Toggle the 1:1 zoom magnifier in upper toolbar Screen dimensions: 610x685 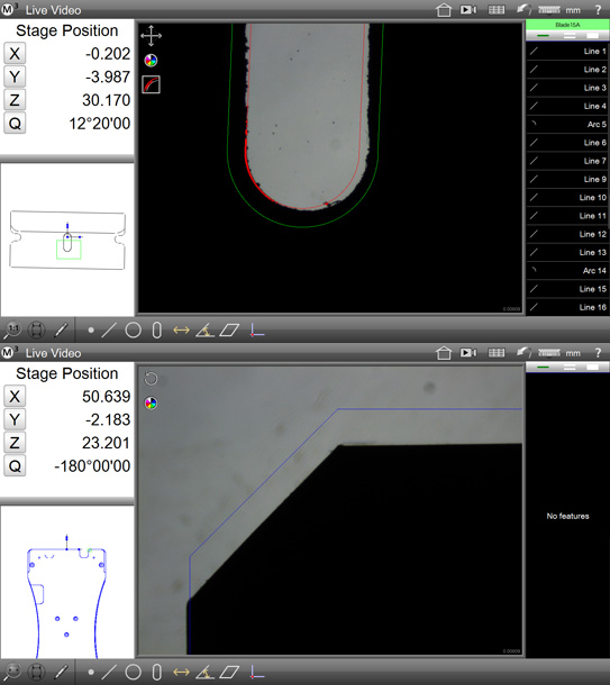pyautogui.click(x=13, y=330)
